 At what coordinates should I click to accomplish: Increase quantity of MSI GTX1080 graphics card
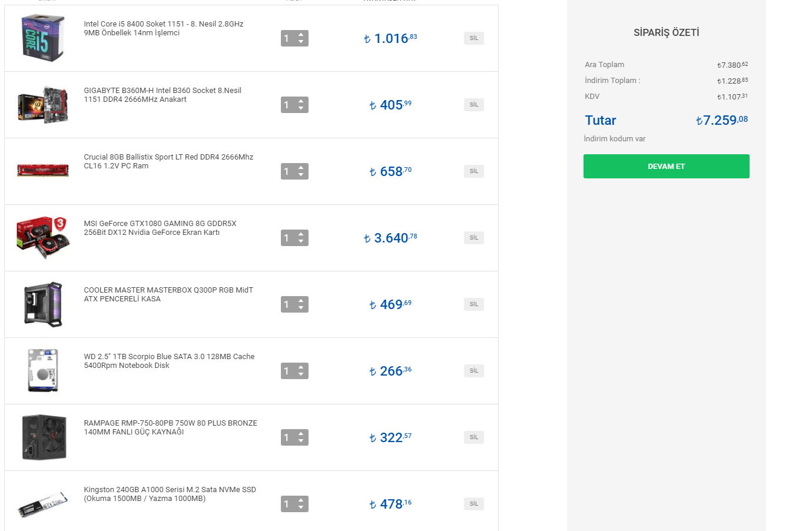coord(301,234)
